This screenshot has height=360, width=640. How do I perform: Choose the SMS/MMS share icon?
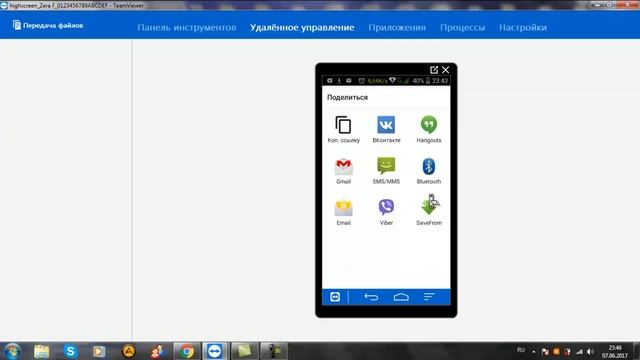coord(386,166)
